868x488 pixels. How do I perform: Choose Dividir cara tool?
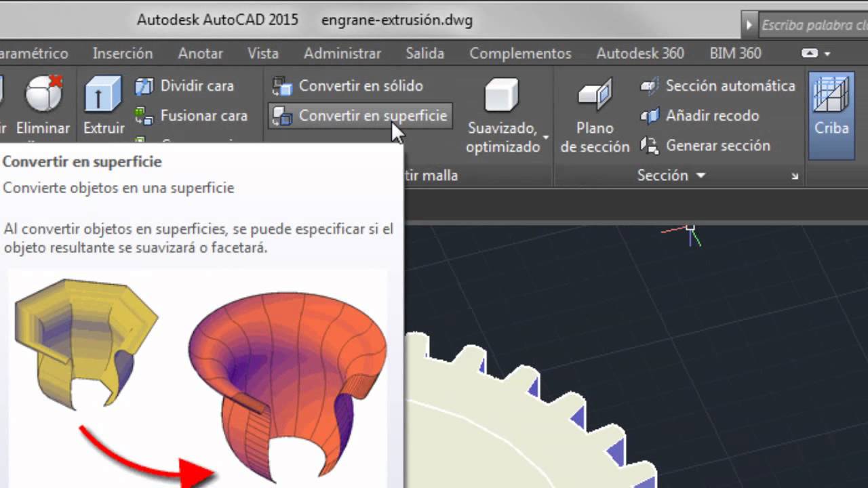pyautogui.click(x=184, y=86)
